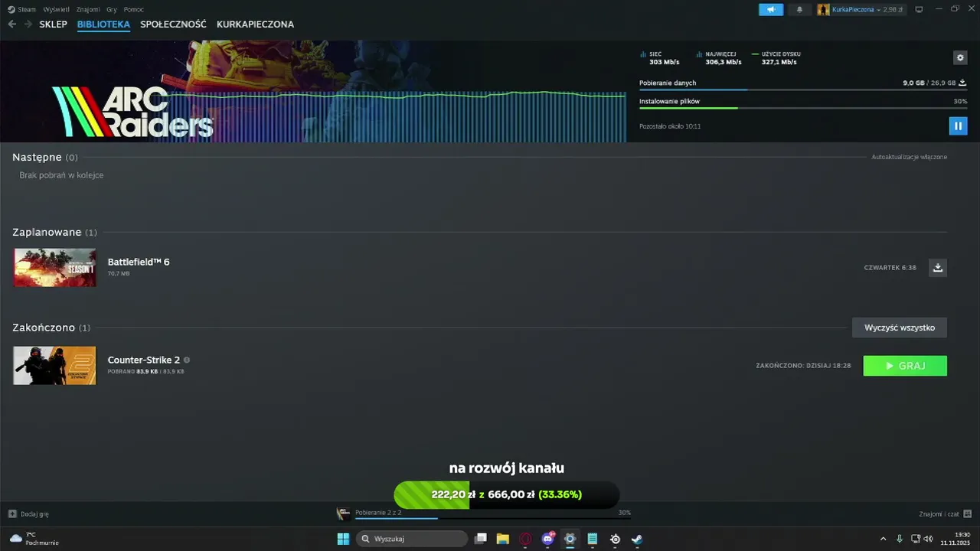The height and width of the screenshot is (551, 980).
Task: Pause the ARC Raiders download
Action: click(958, 126)
